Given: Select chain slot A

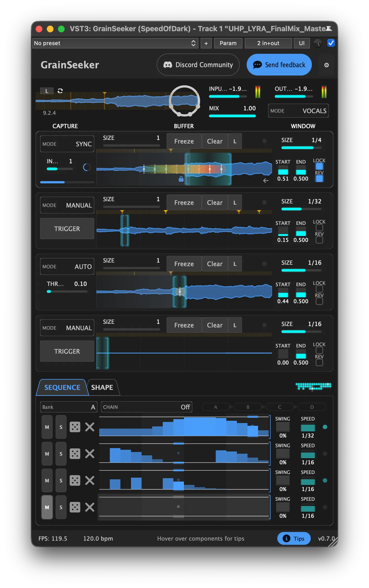Looking at the screenshot, I should point(215,407).
